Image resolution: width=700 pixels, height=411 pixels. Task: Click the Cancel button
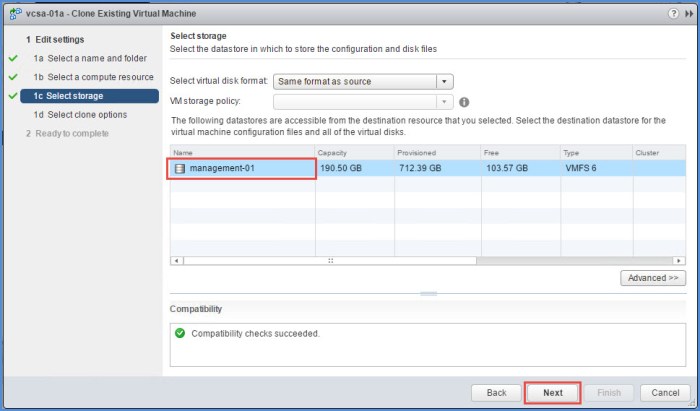click(x=665, y=393)
